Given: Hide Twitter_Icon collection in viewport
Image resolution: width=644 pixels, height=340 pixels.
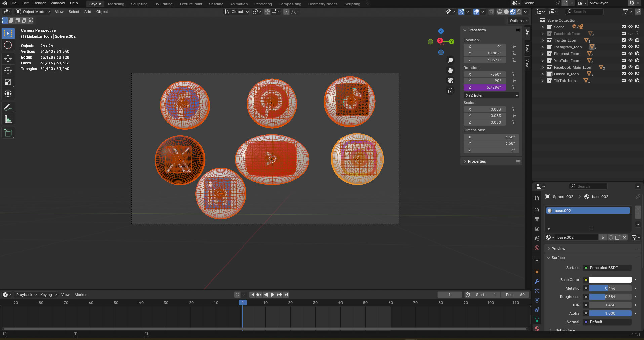Looking at the screenshot, I should (x=630, y=40).
